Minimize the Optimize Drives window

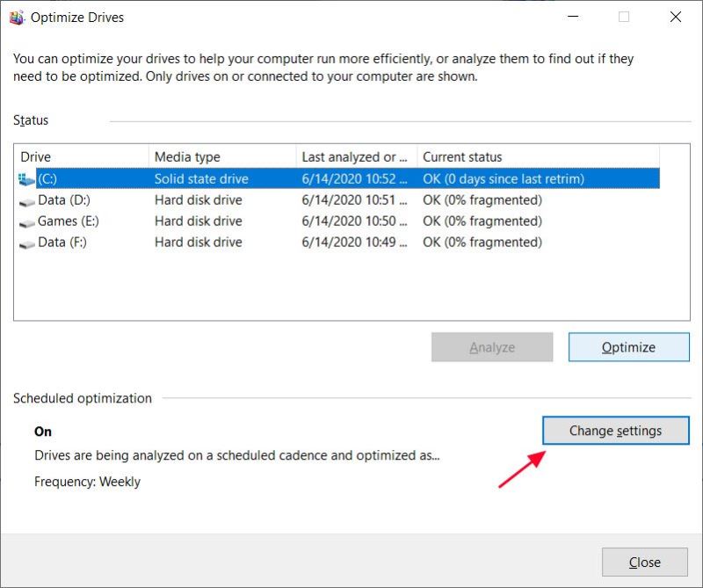click(573, 17)
